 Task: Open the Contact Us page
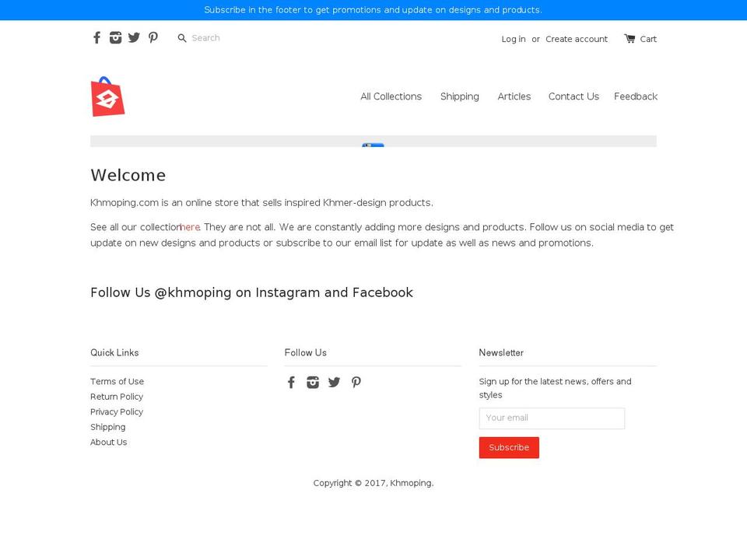(573, 96)
